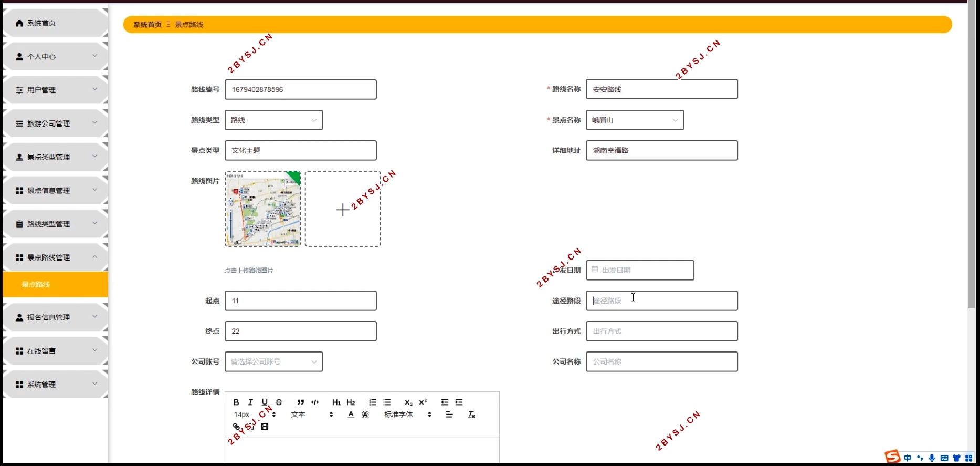Screen dimensions: 980x466
Task: Click the uploaded route map thumbnail
Action: 263,209
